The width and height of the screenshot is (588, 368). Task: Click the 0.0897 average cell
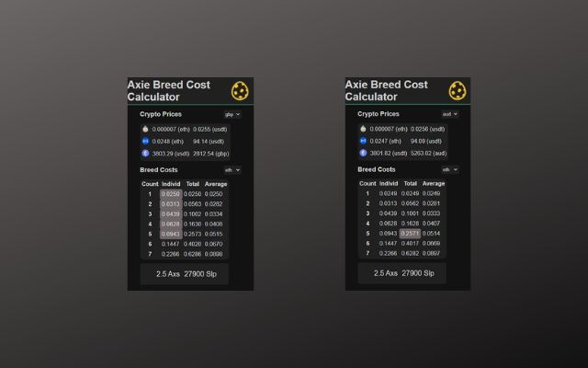(x=431, y=254)
